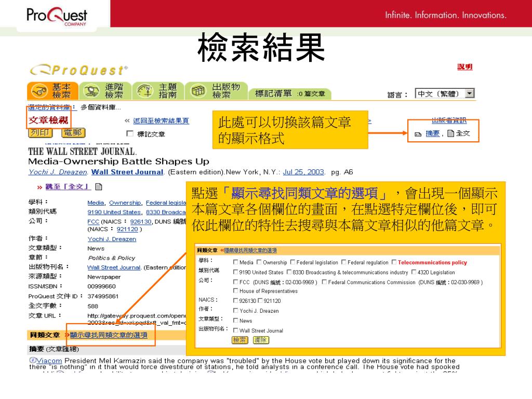The width and height of the screenshot is (532, 399).
Task: Go to the 出版物檢索 publication search tab
Action: click(x=216, y=91)
